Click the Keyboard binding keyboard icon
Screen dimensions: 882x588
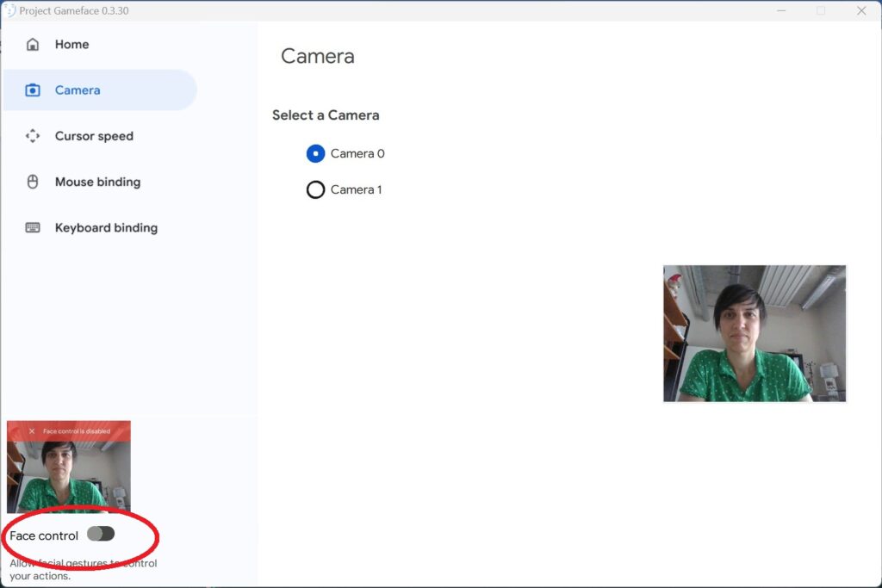coord(33,228)
